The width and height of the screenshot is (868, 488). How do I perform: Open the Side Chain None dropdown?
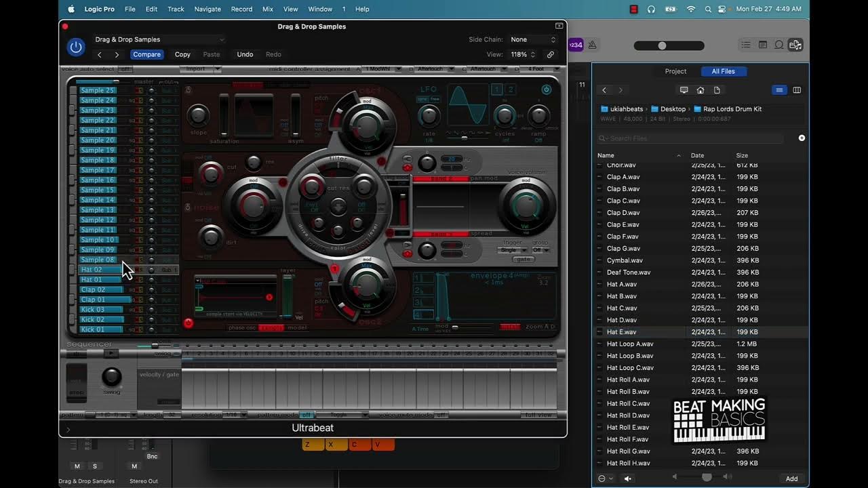point(533,39)
